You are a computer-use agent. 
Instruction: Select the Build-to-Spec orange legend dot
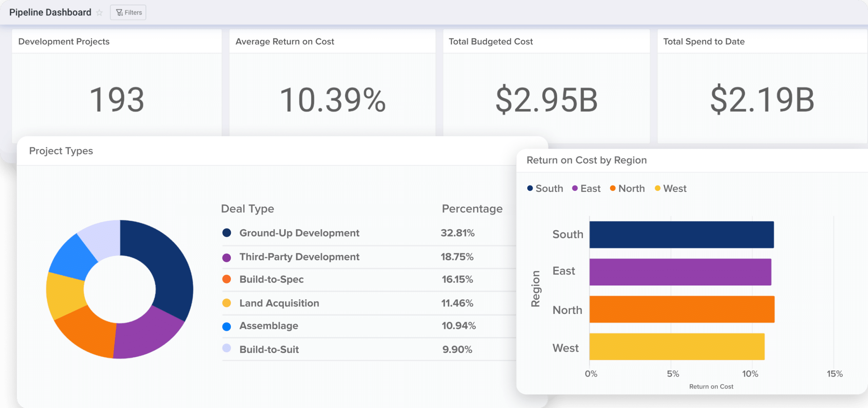point(226,279)
